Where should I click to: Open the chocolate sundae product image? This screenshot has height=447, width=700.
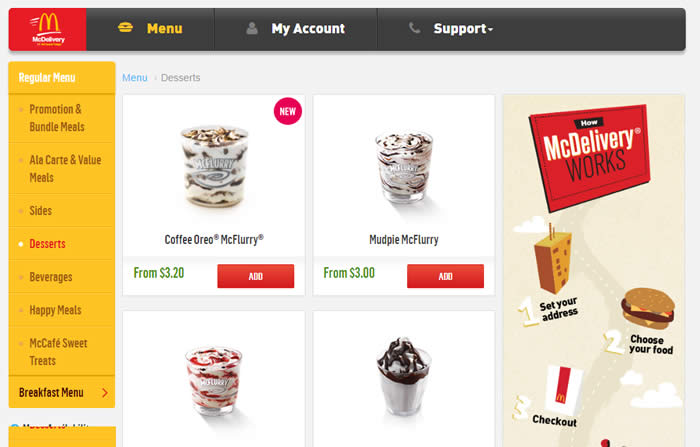404,377
